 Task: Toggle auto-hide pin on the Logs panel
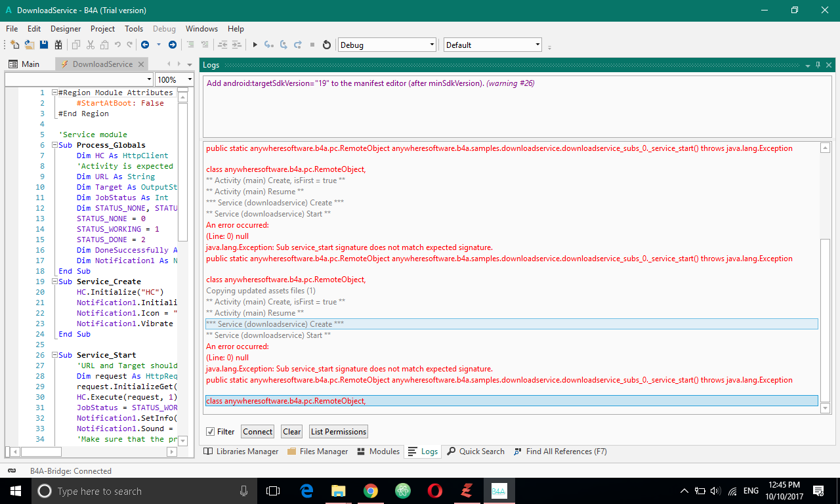tap(818, 65)
